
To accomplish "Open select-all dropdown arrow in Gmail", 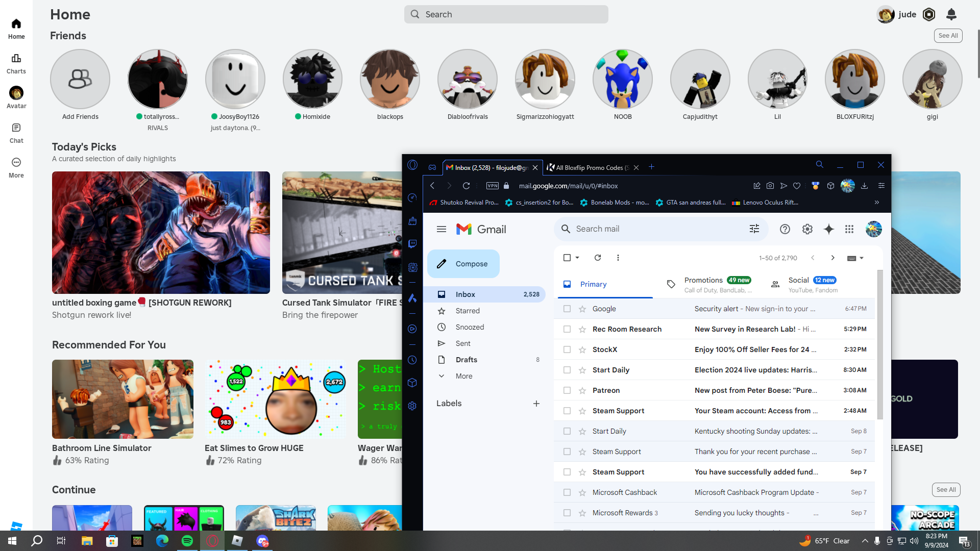I will (577, 258).
